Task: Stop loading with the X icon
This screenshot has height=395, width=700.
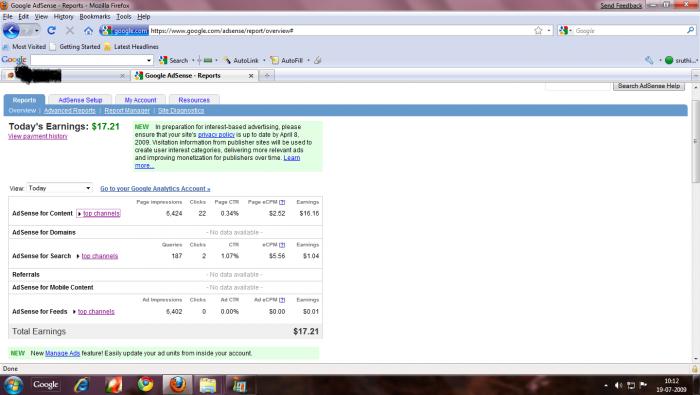Action: 70,30
